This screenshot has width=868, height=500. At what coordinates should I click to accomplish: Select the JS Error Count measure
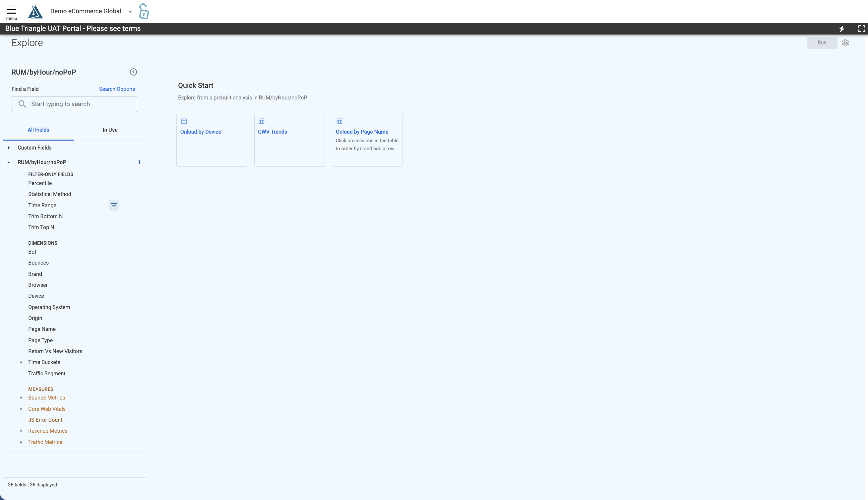pos(45,420)
